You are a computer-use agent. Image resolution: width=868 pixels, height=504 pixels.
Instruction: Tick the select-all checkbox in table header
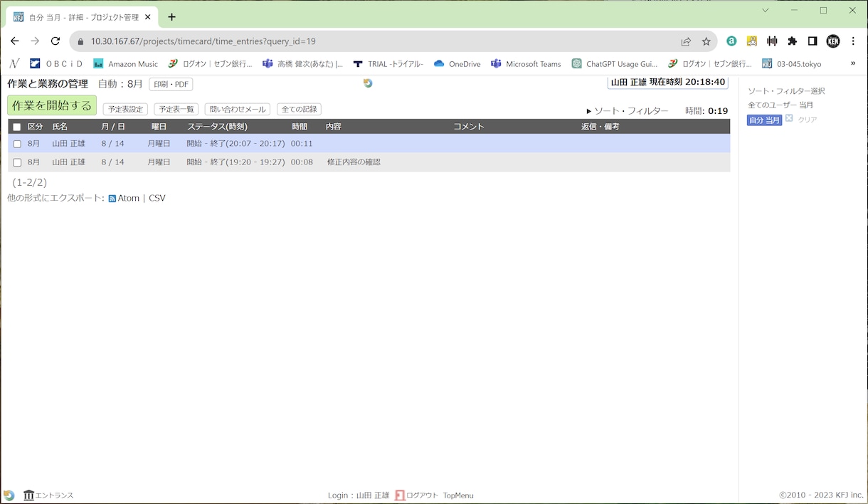pos(17,127)
